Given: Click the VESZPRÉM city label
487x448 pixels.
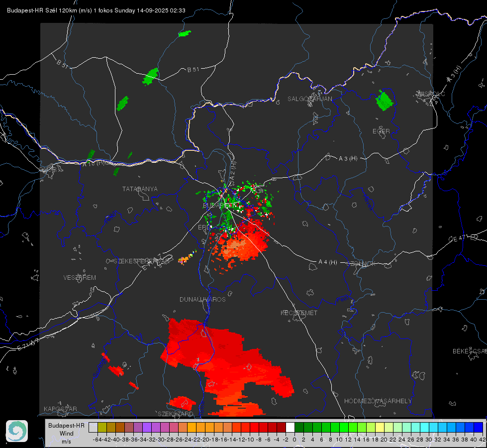Looking at the screenshot, I should [x=80, y=277].
